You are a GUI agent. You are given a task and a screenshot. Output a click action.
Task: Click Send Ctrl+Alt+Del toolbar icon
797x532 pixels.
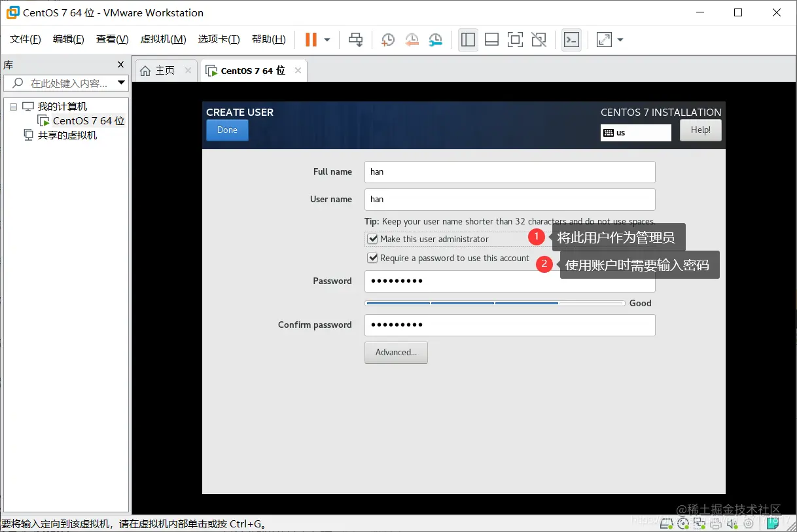click(x=355, y=40)
